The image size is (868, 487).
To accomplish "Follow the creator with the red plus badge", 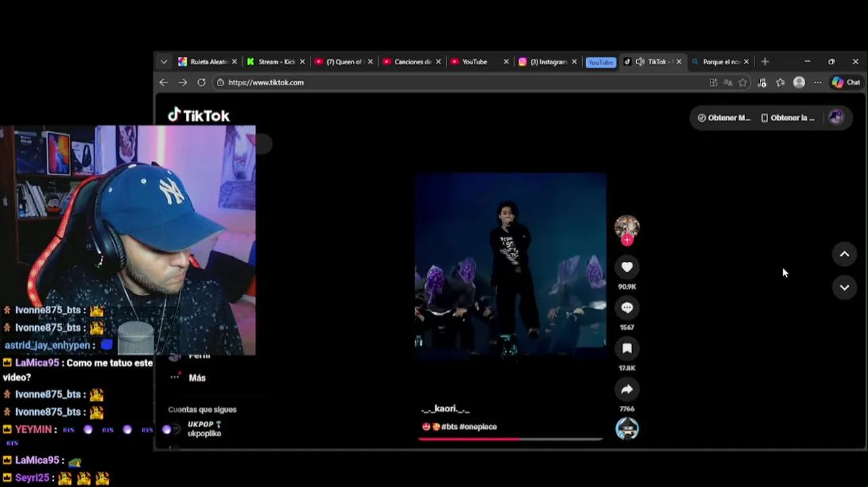I will coord(627,240).
